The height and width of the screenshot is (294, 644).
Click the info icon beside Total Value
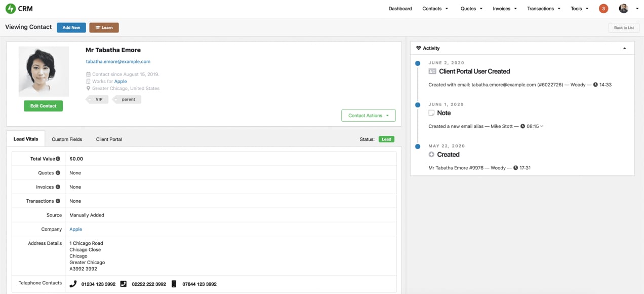pos(59,158)
